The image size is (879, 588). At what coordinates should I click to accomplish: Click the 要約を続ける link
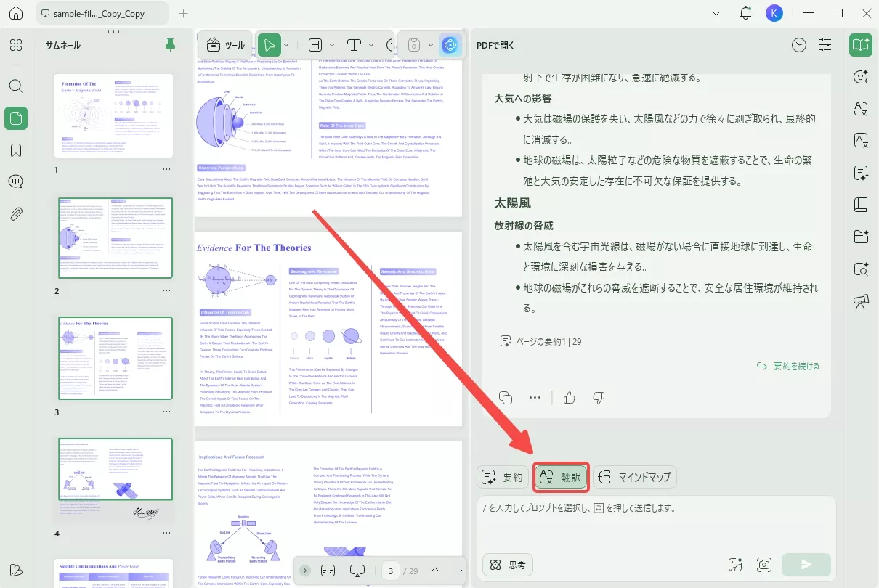point(788,366)
